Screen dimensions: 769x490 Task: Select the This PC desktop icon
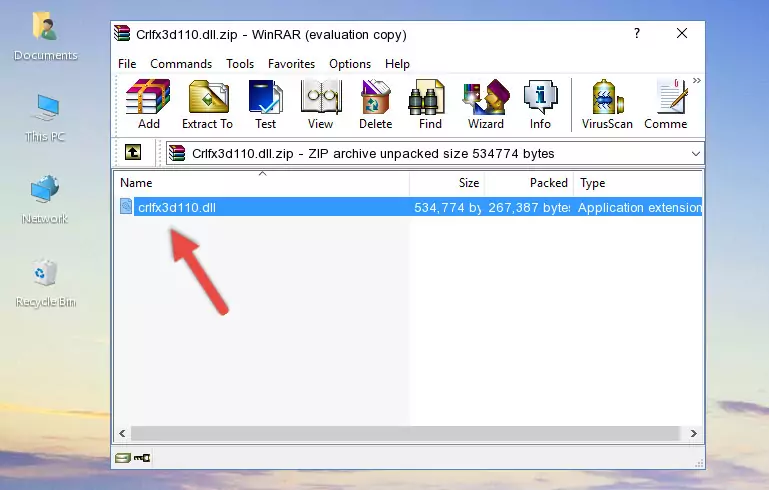pos(45,118)
